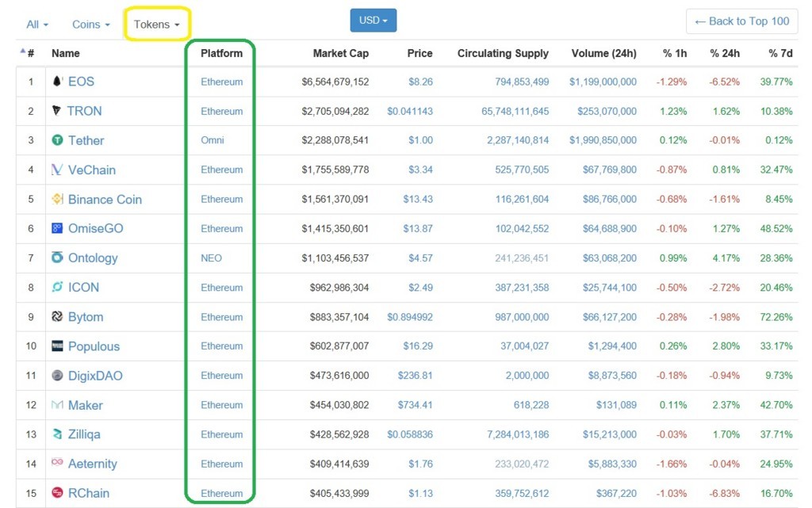
Task: Open the Zilliqa name link
Action: click(84, 434)
